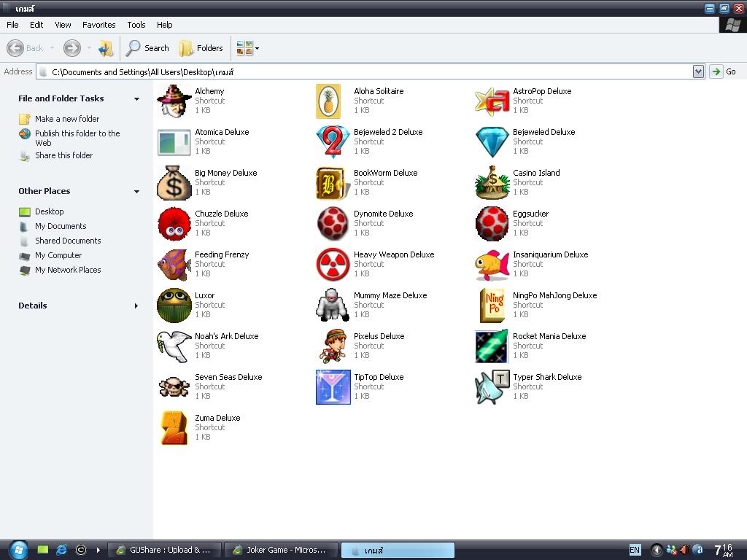Open the View menu

[63, 25]
